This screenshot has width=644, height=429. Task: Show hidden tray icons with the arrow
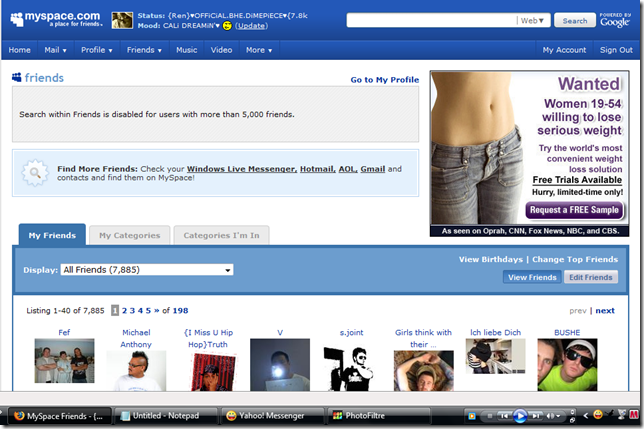point(586,415)
